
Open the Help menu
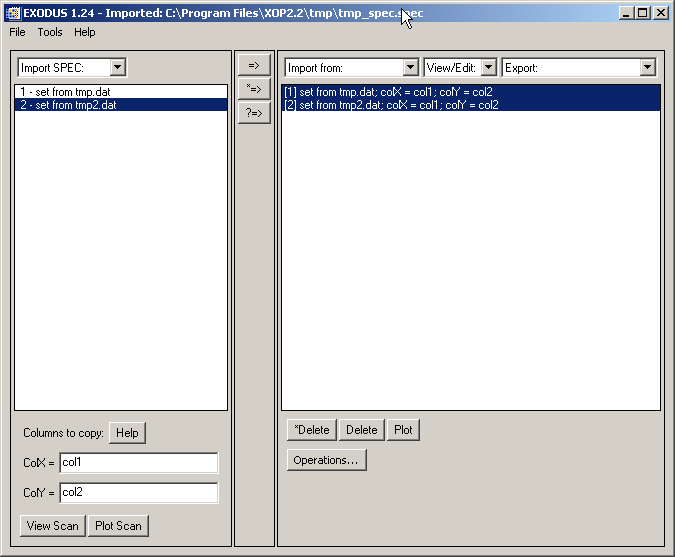[x=85, y=32]
